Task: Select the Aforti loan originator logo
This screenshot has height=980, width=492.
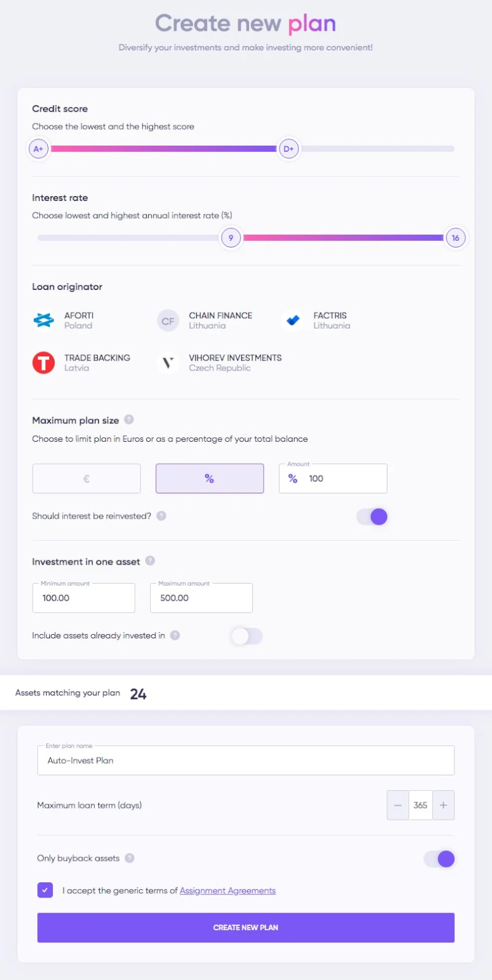Action: click(x=44, y=321)
